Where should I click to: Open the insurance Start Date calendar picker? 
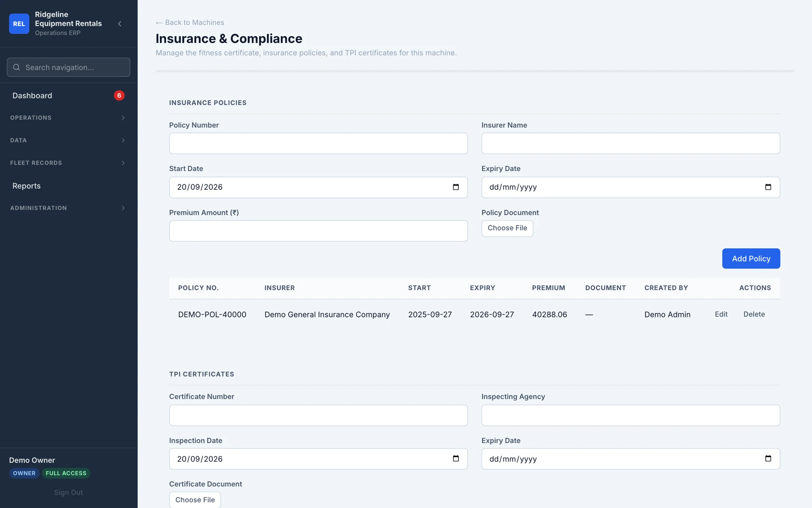pos(456,187)
